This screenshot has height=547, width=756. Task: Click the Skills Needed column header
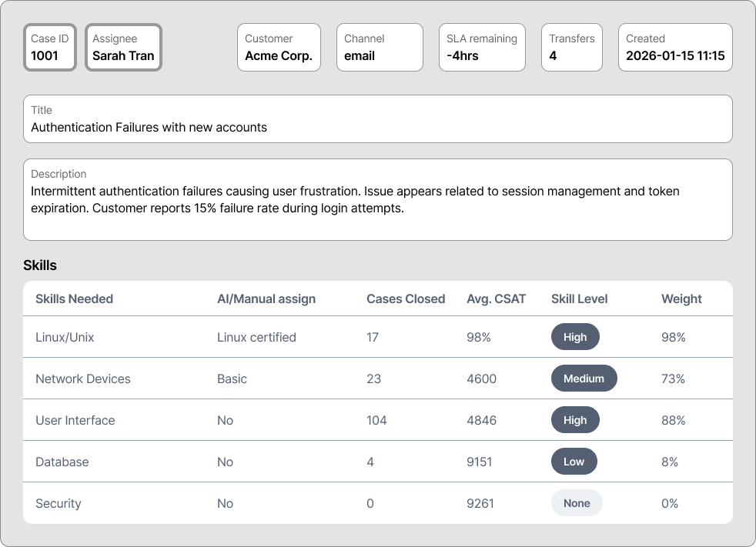[74, 299]
